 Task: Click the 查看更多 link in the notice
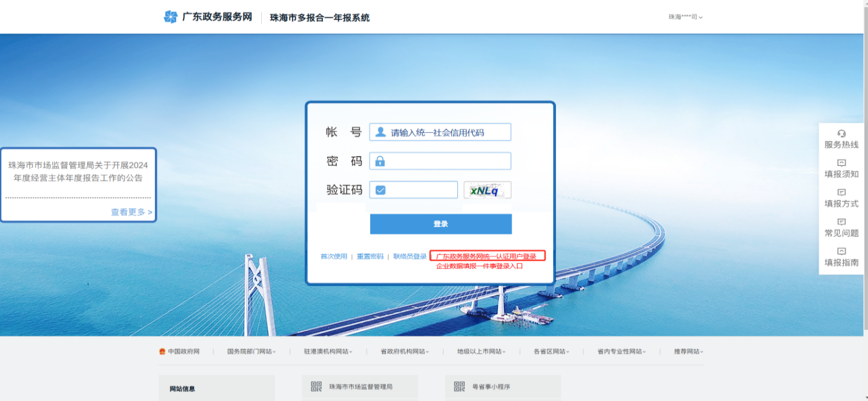click(x=132, y=212)
